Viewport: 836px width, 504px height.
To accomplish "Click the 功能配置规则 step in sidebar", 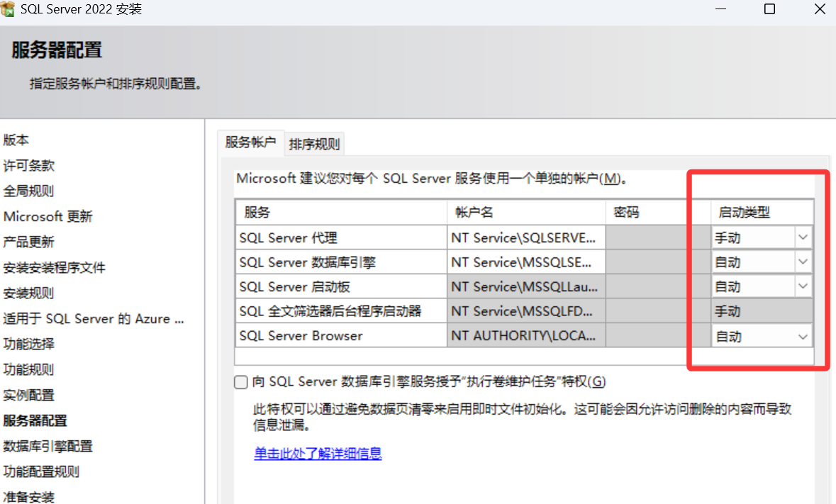I will pos(42,472).
